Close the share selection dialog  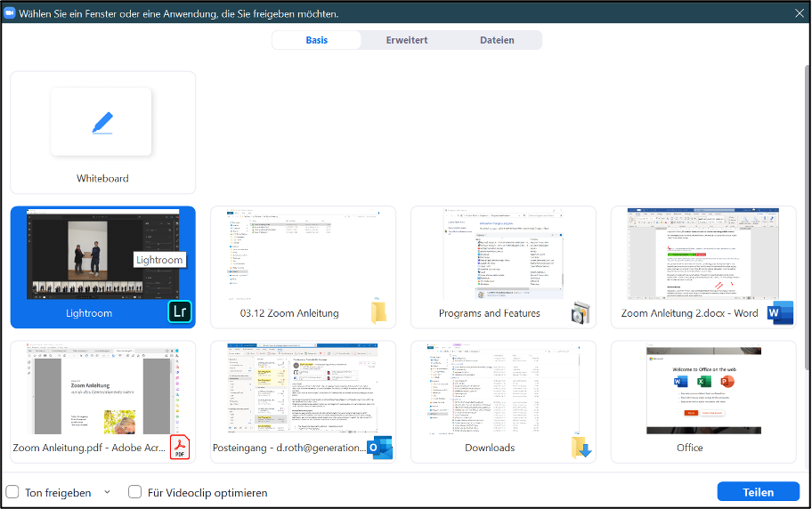pos(799,12)
